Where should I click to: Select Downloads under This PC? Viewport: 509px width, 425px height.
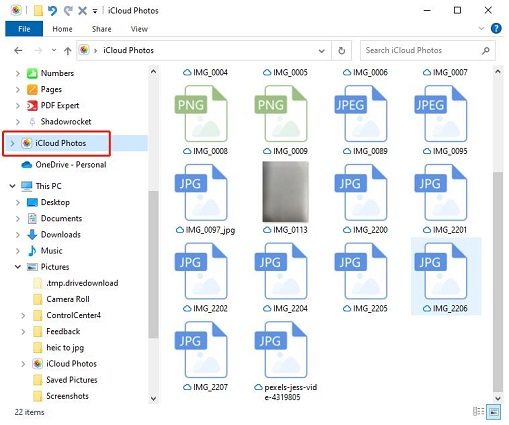pyautogui.click(x=60, y=235)
